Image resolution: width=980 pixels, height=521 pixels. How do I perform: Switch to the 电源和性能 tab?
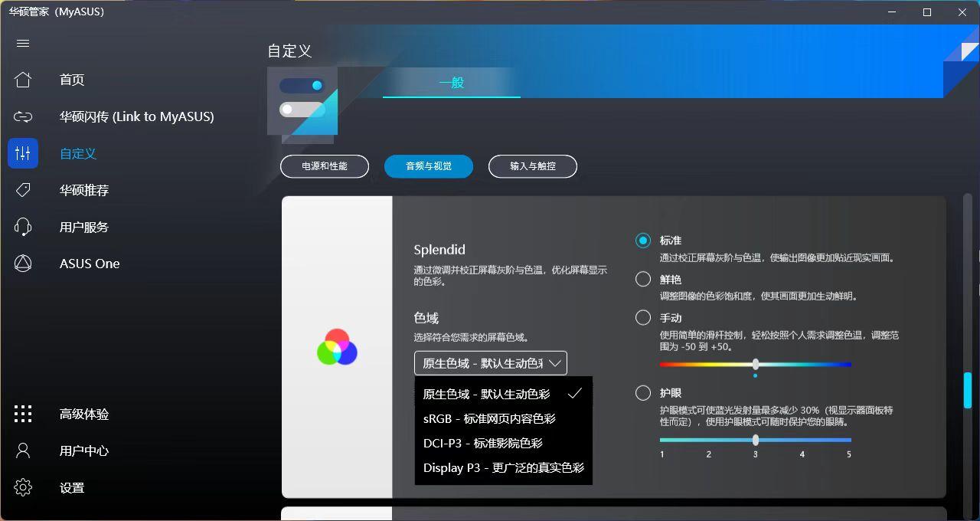coord(325,166)
